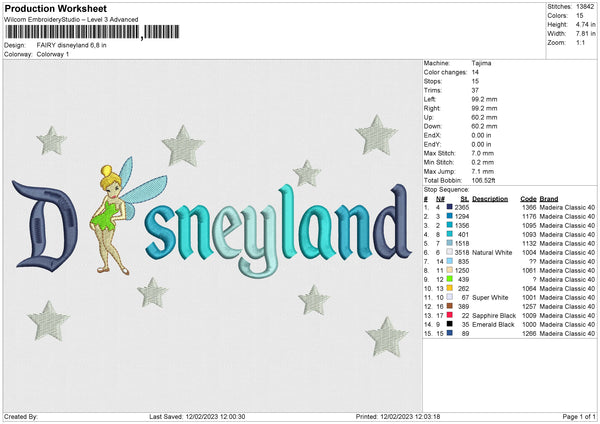Click the barcode below the worksheet title
The width and height of the screenshot is (600, 424).
(92, 32)
